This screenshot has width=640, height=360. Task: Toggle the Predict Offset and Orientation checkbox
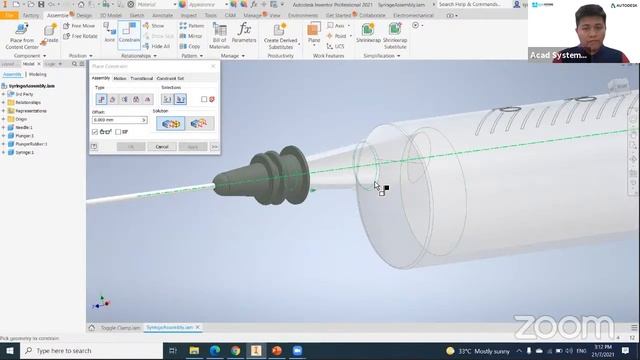pyautogui.click(x=118, y=132)
